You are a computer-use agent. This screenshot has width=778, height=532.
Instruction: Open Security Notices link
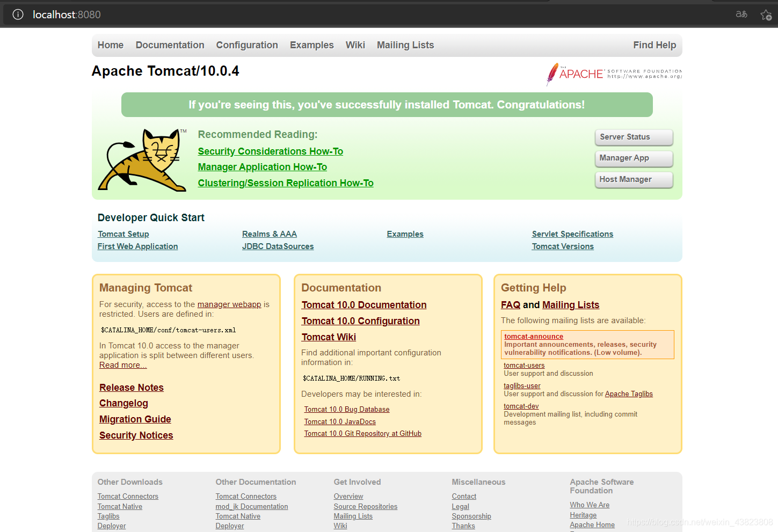pyautogui.click(x=136, y=435)
